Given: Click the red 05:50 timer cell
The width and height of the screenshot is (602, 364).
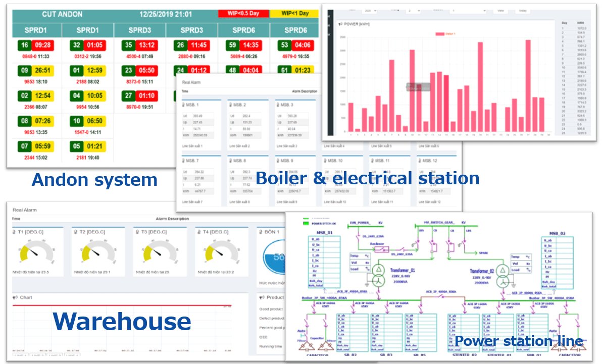Looking at the screenshot, I should point(146,71).
